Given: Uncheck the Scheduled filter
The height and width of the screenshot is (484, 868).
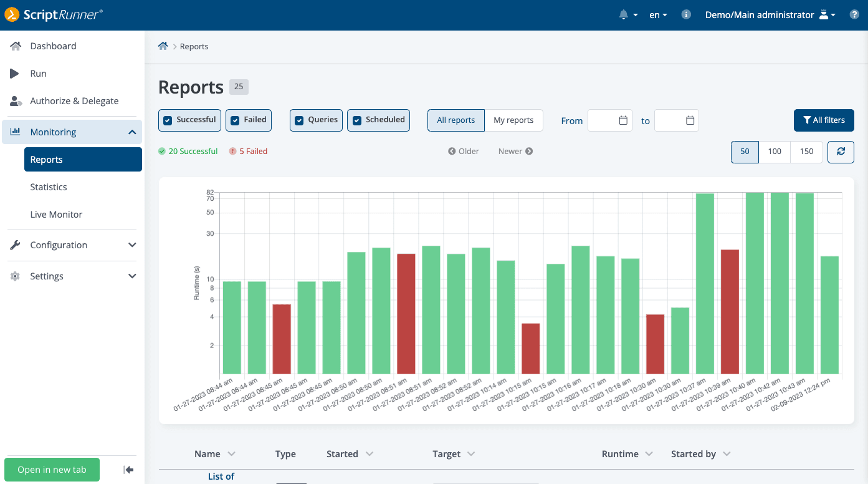Looking at the screenshot, I should point(357,120).
